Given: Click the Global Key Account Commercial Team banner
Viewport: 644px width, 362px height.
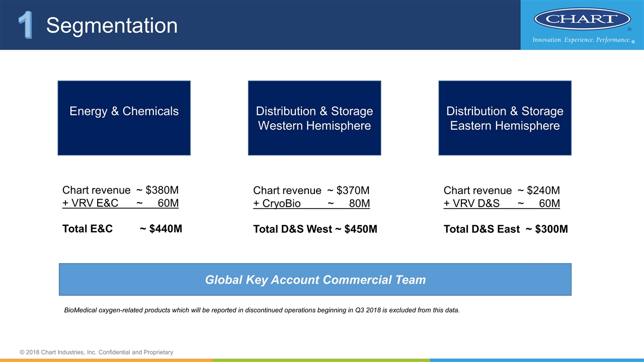Looking at the screenshot, I should coord(315,280).
